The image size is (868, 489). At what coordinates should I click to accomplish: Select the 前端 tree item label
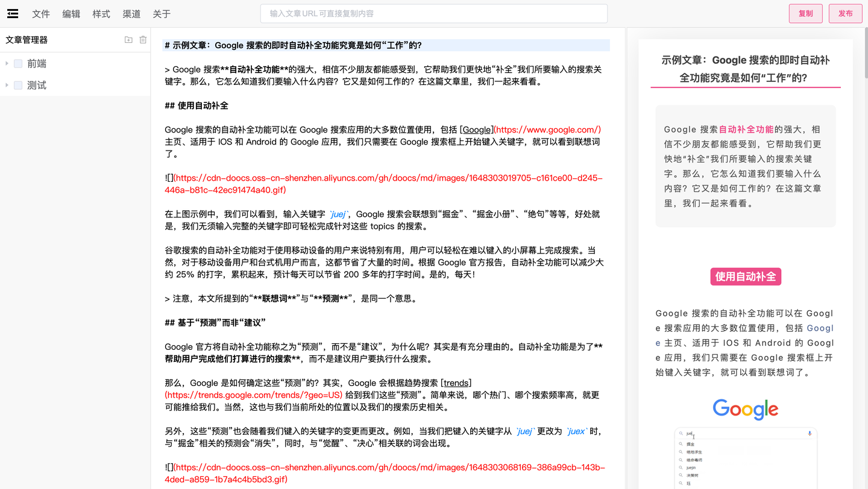37,64
